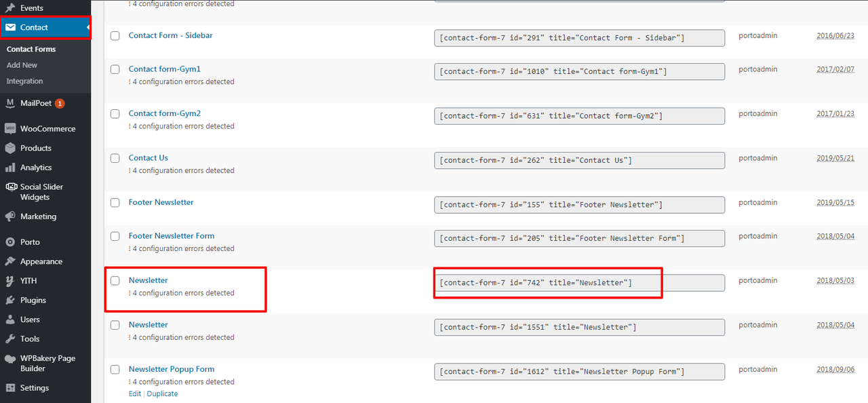Click the MailPoet M icon
Image resolution: width=868 pixels, height=403 pixels.
click(x=10, y=104)
